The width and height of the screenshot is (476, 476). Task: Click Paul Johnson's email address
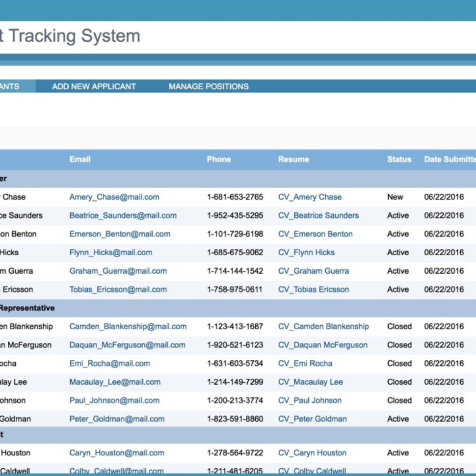114,400
